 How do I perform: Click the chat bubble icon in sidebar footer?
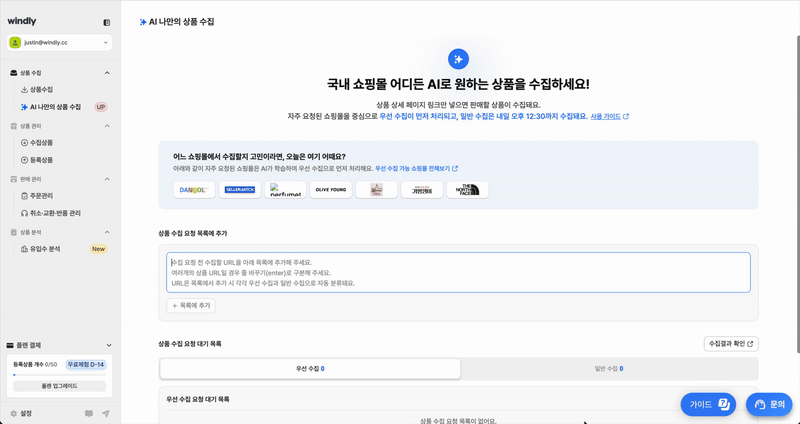click(89, 414)
